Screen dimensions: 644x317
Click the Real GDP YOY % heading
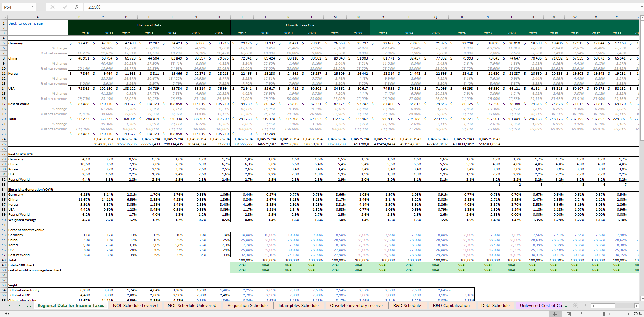(x=21, y=154)
